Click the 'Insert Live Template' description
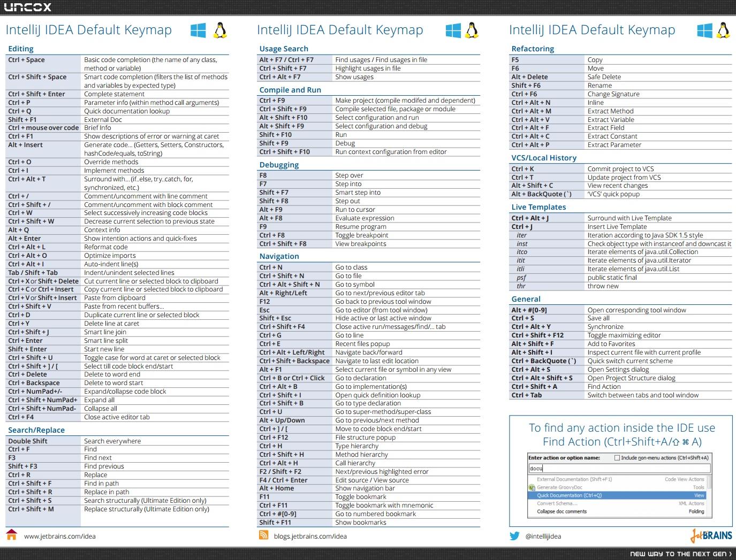Screen dimensions: 736x560 point(617,227)
